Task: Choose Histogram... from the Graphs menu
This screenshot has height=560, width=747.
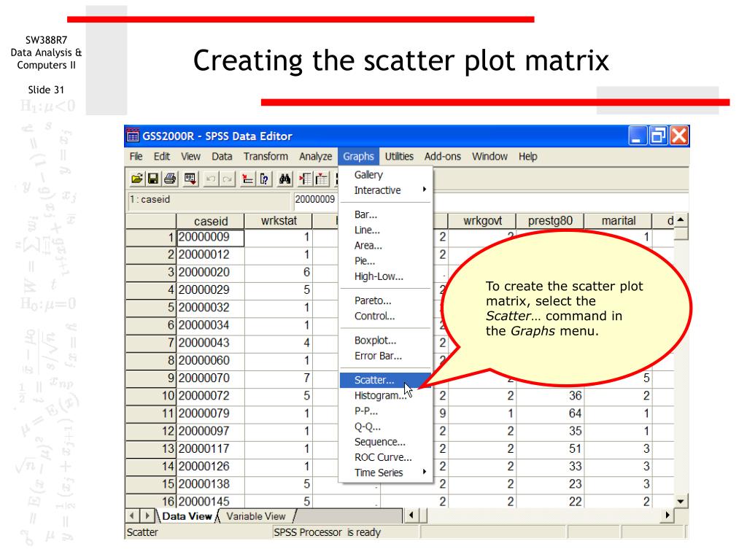Action: (x=385, y=395)
